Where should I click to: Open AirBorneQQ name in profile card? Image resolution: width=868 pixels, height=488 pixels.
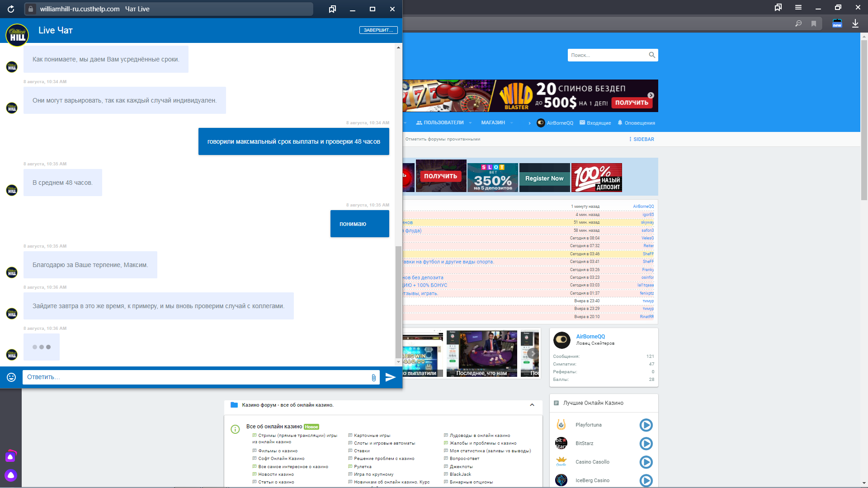point(590,337)
